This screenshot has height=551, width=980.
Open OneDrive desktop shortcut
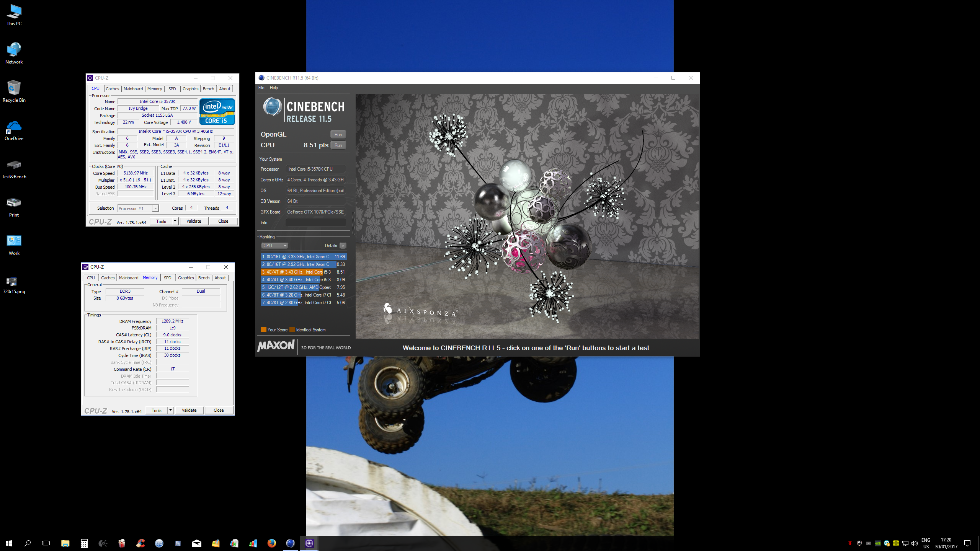coord(14,130)
